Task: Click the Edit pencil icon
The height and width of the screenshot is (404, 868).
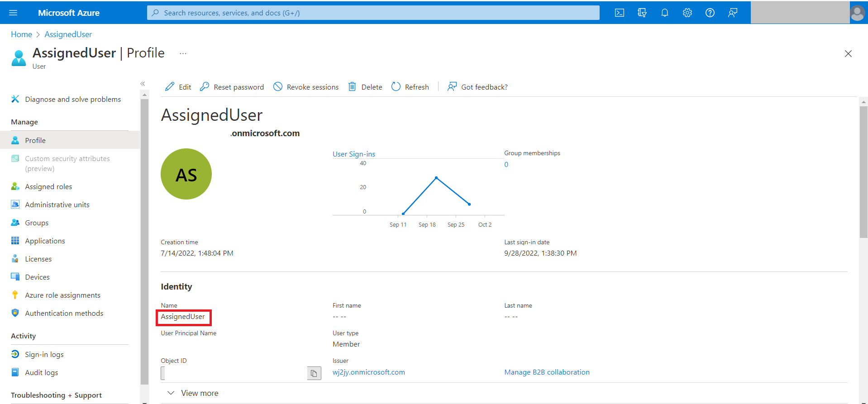Action: (170, 86)
